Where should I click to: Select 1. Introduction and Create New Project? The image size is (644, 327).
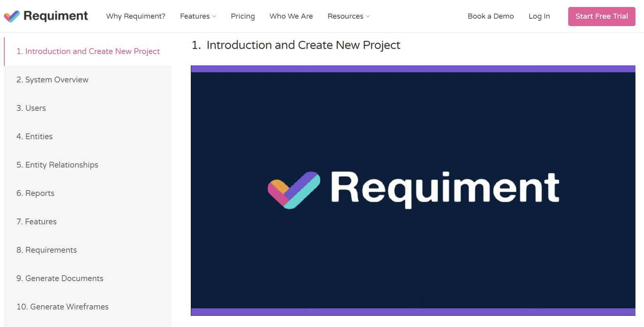(x=88, y=51)
